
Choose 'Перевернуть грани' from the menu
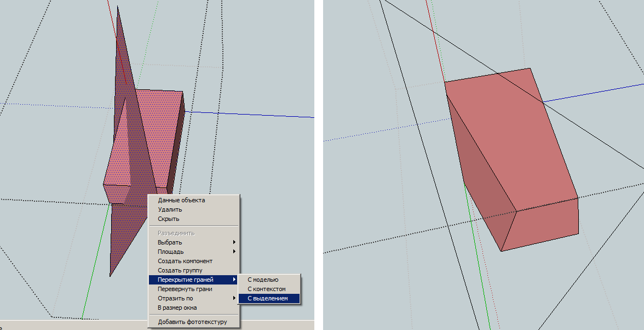(x=185, y=289)
